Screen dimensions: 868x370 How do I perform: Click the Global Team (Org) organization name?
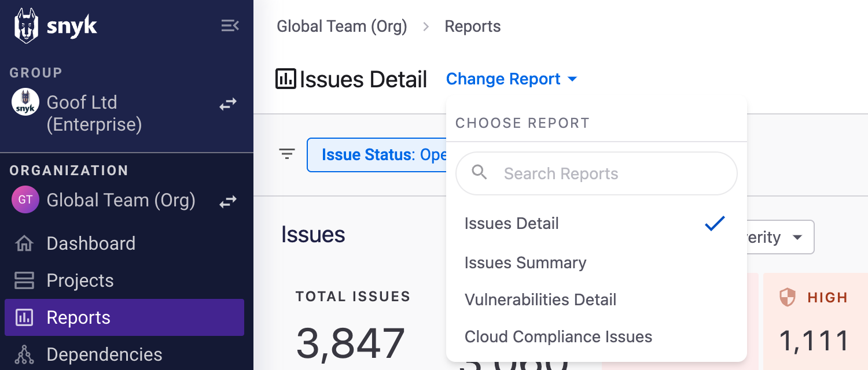121,201
